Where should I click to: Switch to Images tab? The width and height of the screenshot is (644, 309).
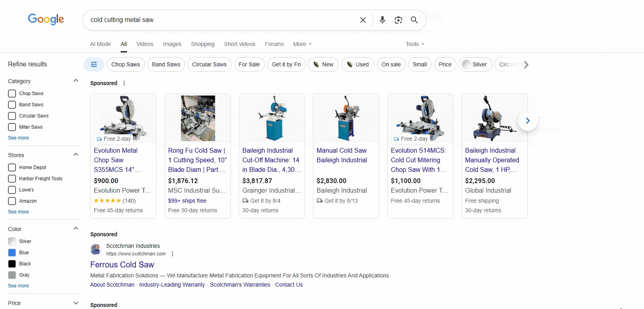(172, 44)
